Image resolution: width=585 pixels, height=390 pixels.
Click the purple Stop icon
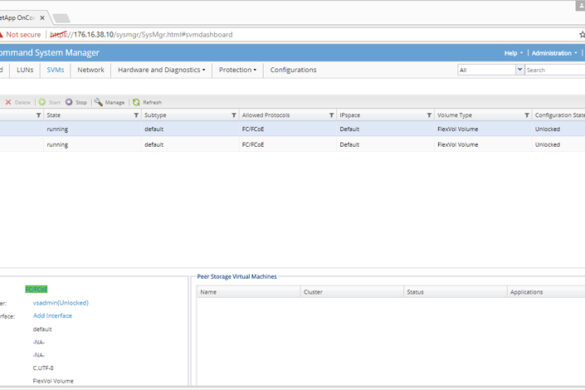(x=69, y=102)
